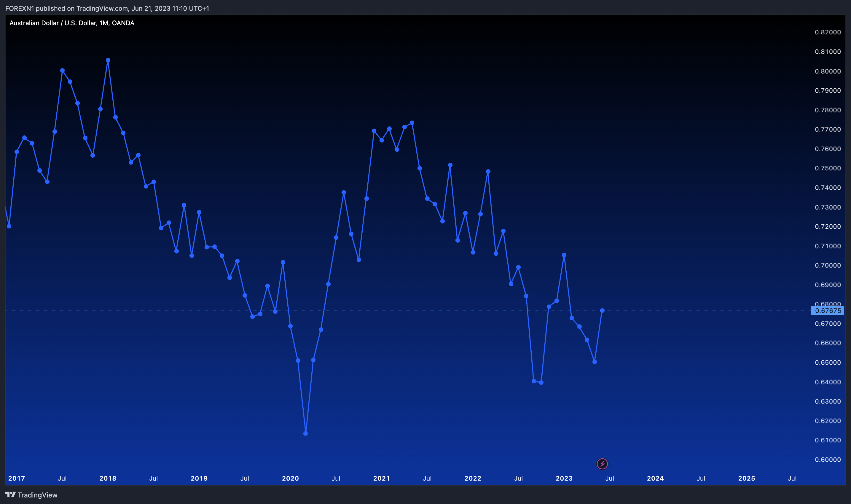
Task: Click the 2017 year label on time axis
Action: pos(17,478)
